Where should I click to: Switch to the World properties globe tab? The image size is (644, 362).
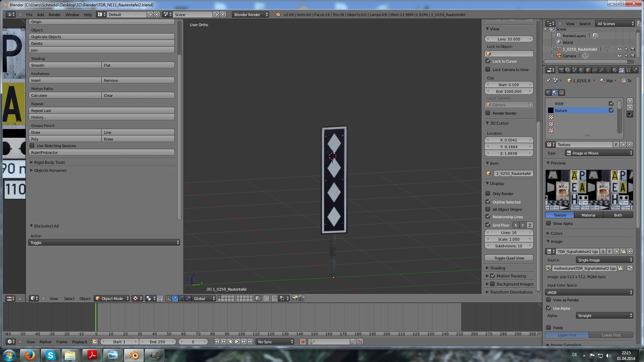pyautogui.click(x=581, y=70)
